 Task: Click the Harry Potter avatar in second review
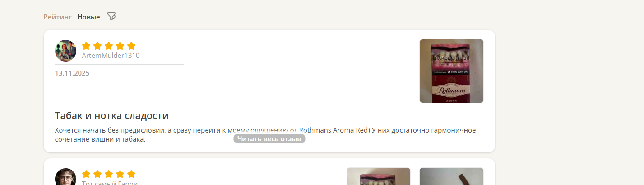(x=66, y=177)
